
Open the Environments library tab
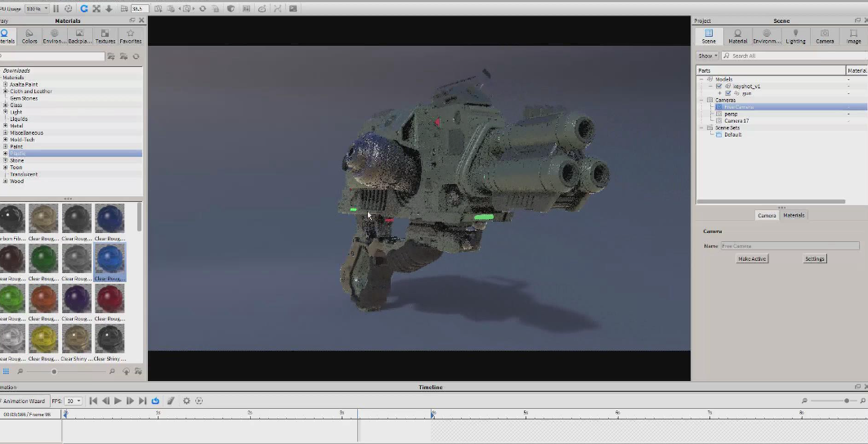coord(55,37)
